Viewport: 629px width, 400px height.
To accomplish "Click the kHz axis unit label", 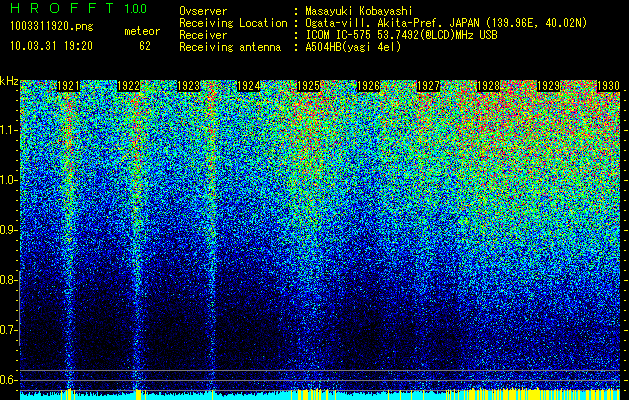I will pyautogui.click(x=9, y=81).
